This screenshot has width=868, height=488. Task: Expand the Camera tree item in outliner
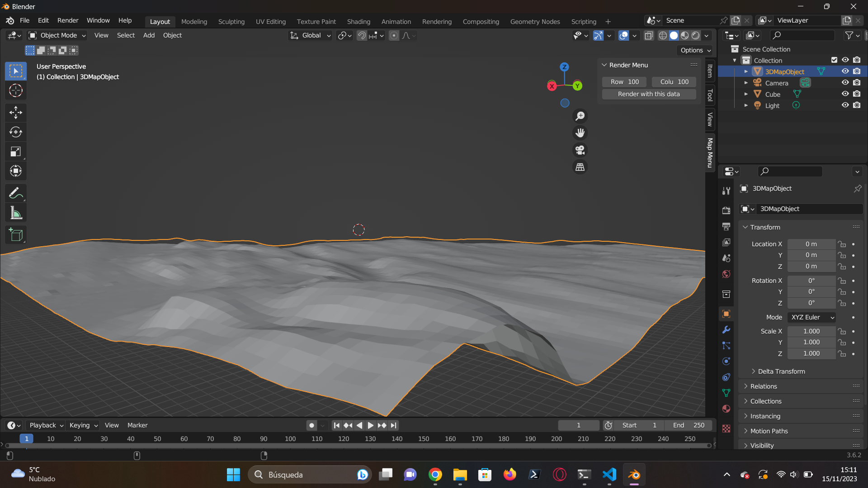(x=746, y=83)
